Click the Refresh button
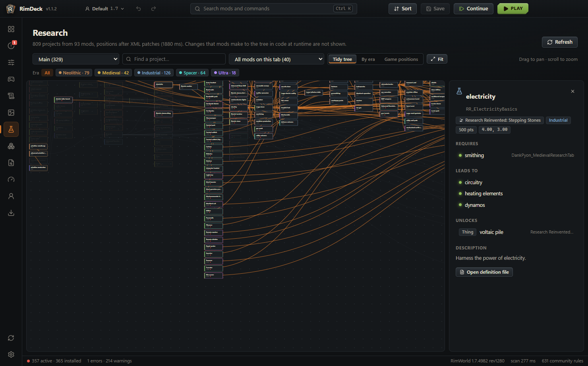Image resolution: width=588 pixels, height=366 pixels. pos(560,42)
